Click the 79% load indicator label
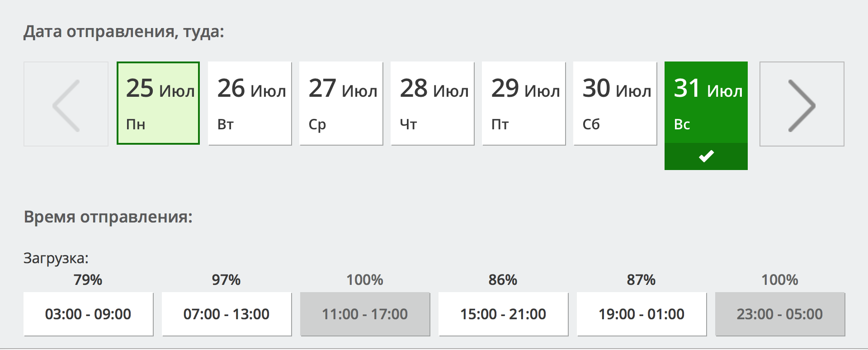 coord(88,280)
